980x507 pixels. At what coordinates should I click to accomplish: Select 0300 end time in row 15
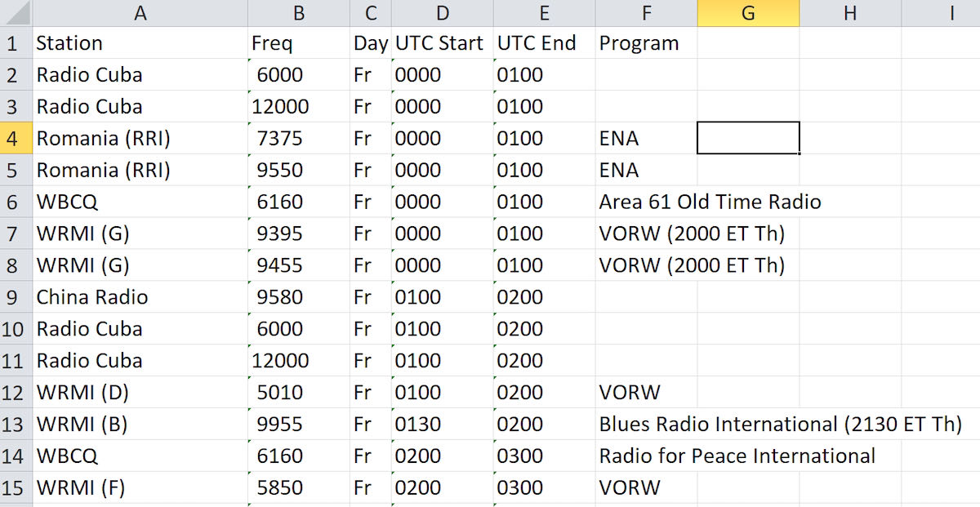544,488
